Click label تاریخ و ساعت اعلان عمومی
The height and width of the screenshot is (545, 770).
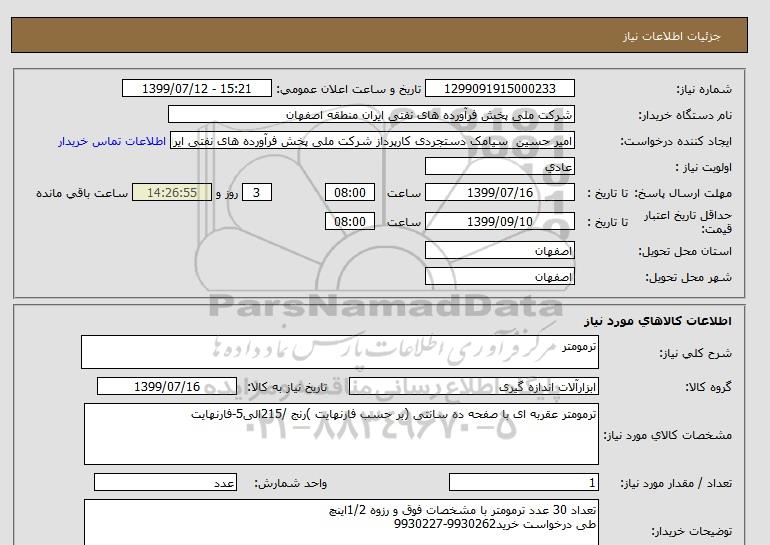click(x=349, y=89)
